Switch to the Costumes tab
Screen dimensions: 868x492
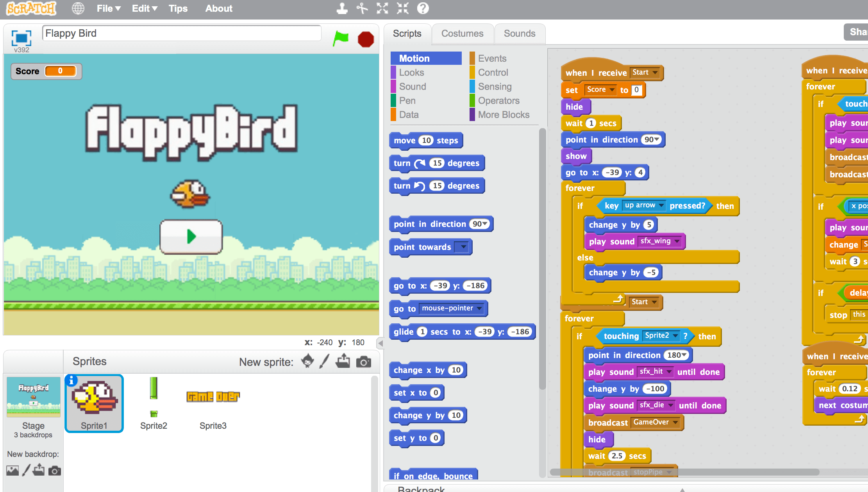[463, 33]
